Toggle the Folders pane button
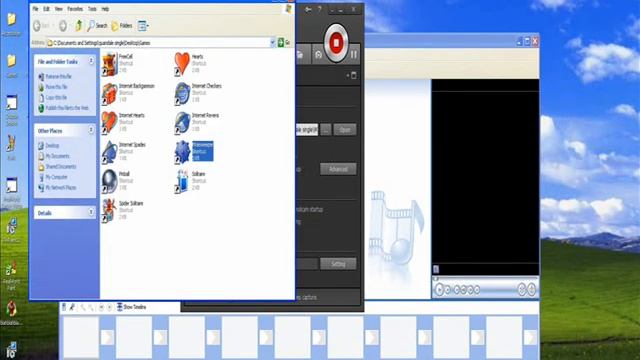Viewport: 640px width, 360px height. pos(122,26)
